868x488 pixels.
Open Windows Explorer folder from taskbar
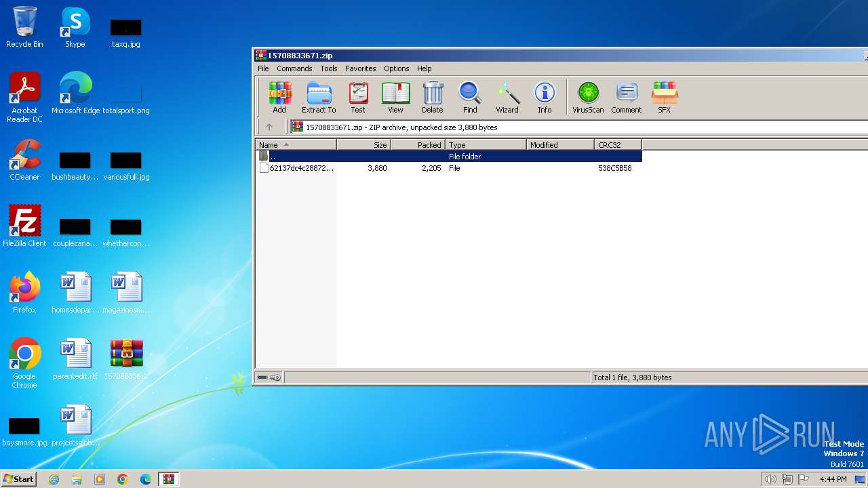77,479
